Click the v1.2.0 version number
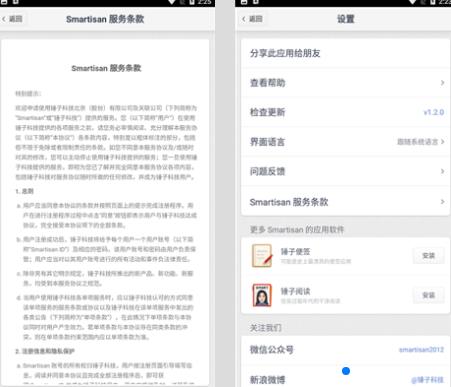 click(434, 112)
